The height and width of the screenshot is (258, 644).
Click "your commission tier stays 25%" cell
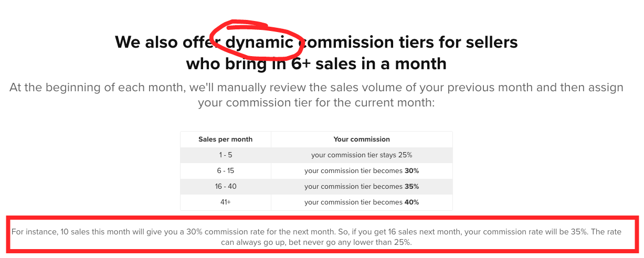362,155
